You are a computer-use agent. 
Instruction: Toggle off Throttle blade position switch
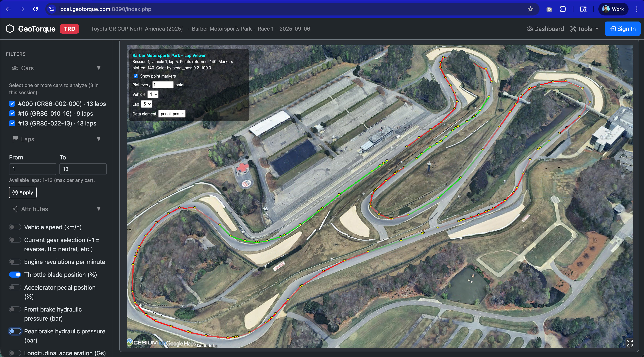pyautogui.click(x=15, y=275)
